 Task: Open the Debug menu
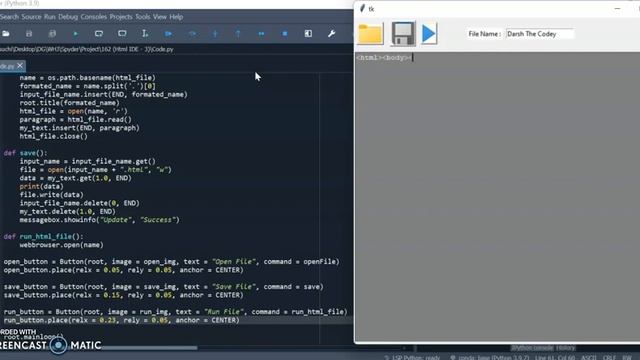(x=68, y=17)
